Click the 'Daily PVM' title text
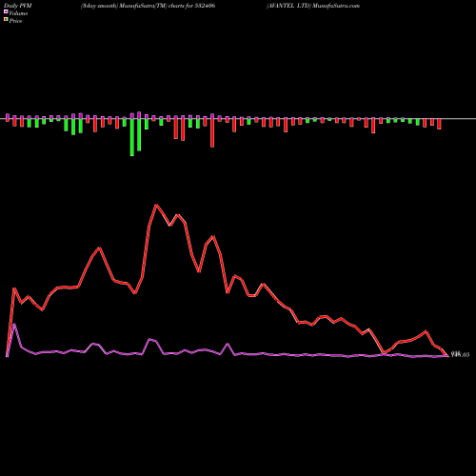Image resolution: width=476 pixels, height=476 pixels. click(18, 6)
